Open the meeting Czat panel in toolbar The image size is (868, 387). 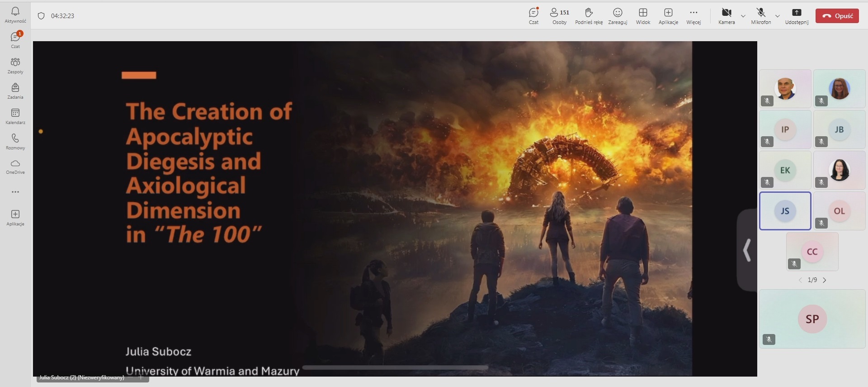(534, 16)
